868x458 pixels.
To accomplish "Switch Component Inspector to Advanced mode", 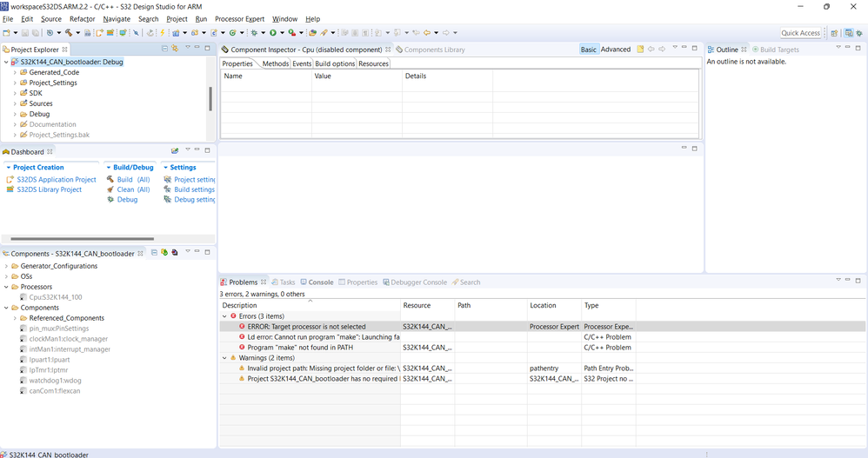I will click(x=616, y=50).
